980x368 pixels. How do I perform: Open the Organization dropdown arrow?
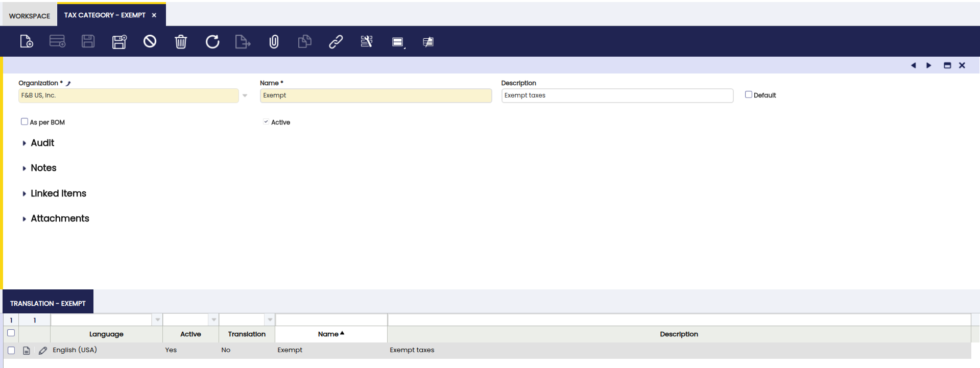[245, 95]
